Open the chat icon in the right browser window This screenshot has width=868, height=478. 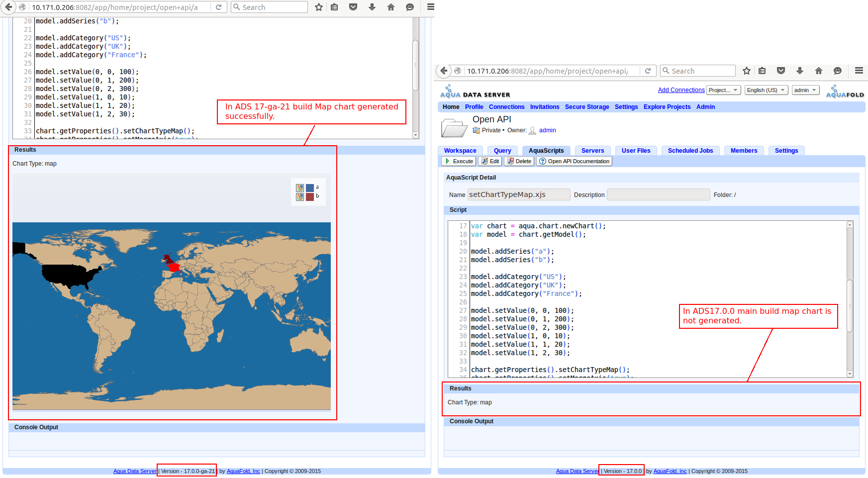838,71
